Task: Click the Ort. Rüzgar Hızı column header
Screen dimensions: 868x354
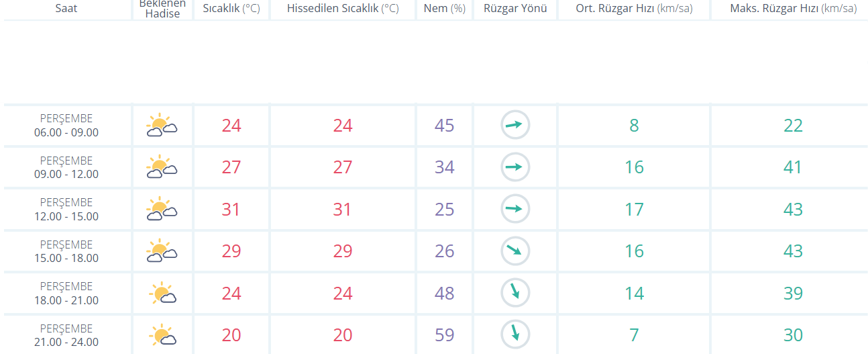Action: (x=634, y=9)
